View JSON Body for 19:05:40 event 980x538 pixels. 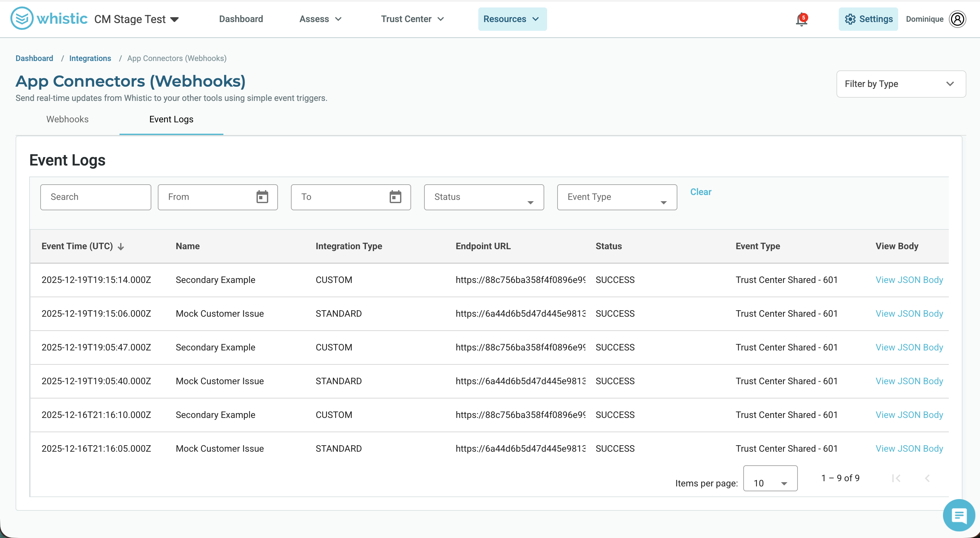pyautogui.click(x=909, y=381)
